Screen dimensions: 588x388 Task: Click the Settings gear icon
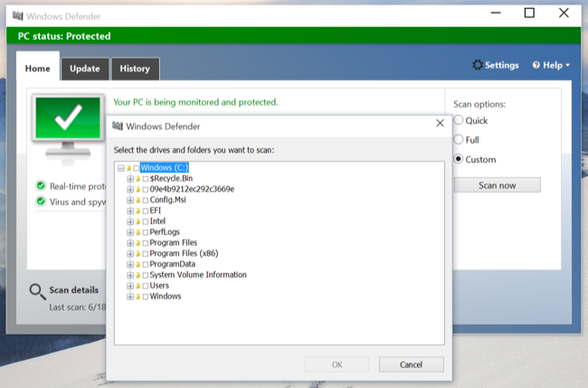478,65
